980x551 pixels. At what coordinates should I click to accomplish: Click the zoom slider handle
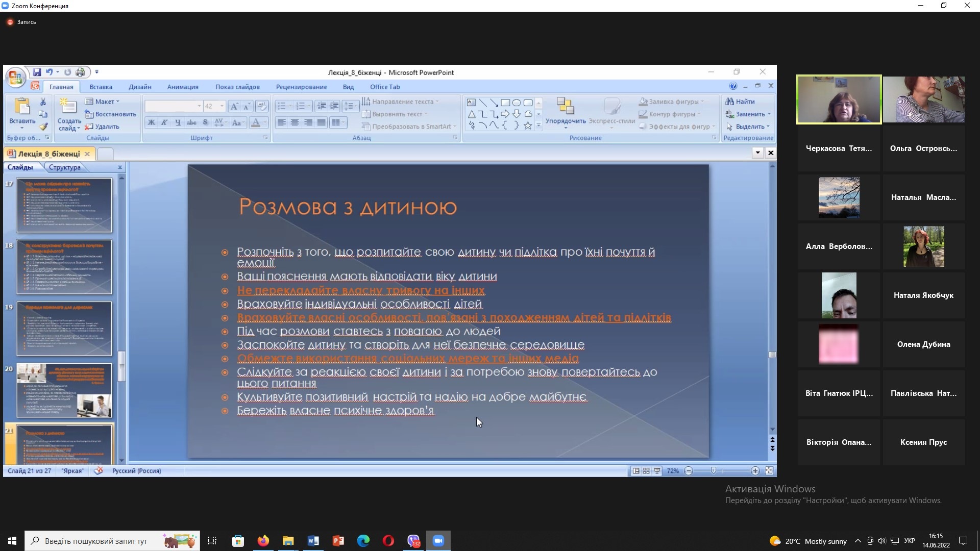(714, 471)
